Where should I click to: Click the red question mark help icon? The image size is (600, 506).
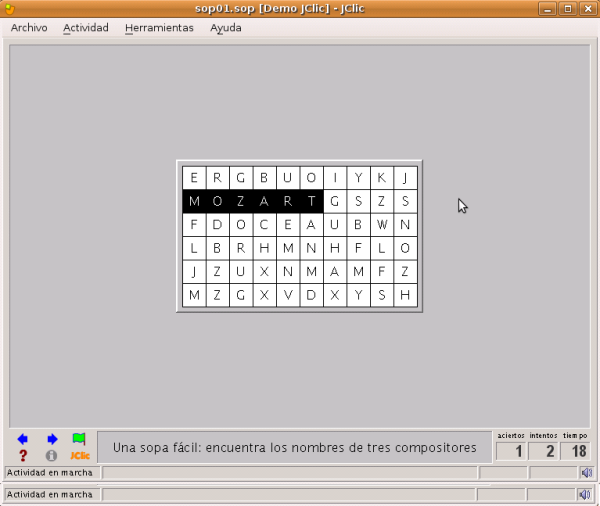click(23, 455)
